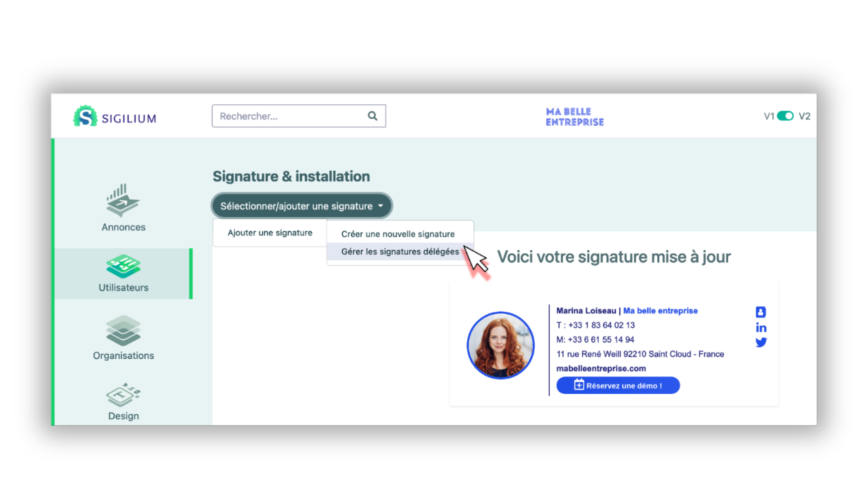Click Marina Loiseau's profile photo
The image size is (868, 488).
pos(500,346)
